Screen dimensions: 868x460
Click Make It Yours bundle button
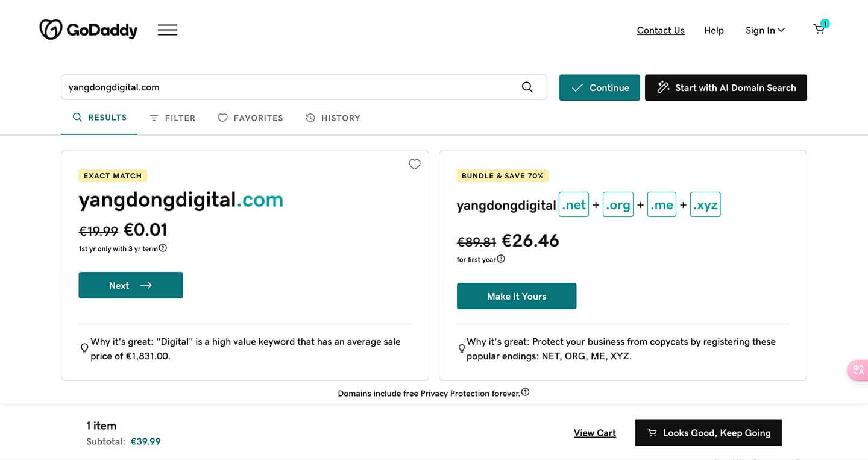[517, 296]
